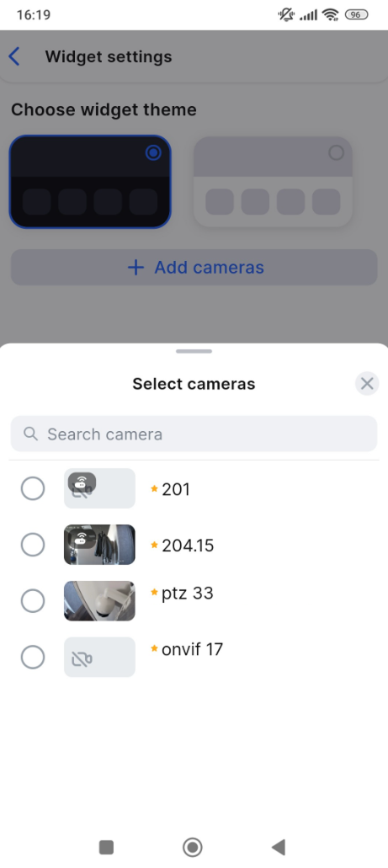Tap the bottom sheet drag handle
The height and width of the screenshot is (868, 388).
click(194, 351)
